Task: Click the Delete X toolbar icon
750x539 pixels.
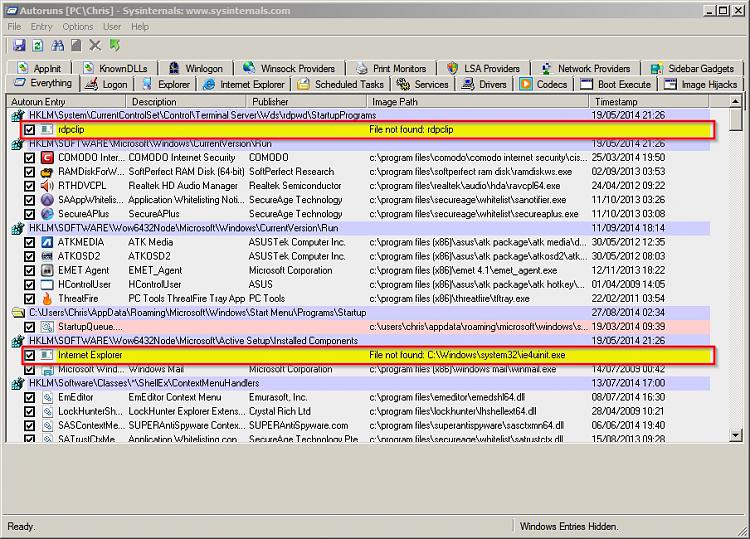Action: (95, 45)
